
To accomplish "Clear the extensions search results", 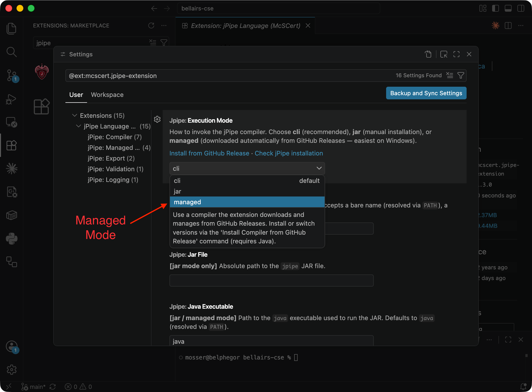I will pos(153,43).
